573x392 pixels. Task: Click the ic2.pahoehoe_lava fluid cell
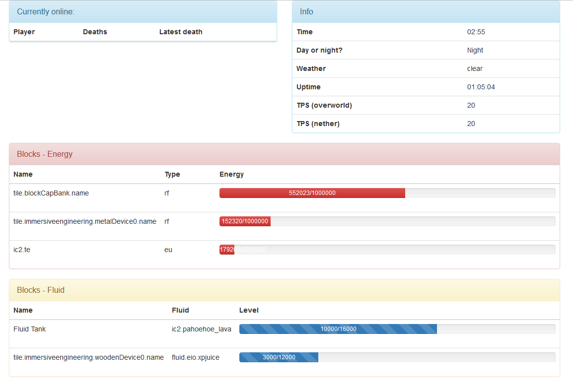[201, 329]
